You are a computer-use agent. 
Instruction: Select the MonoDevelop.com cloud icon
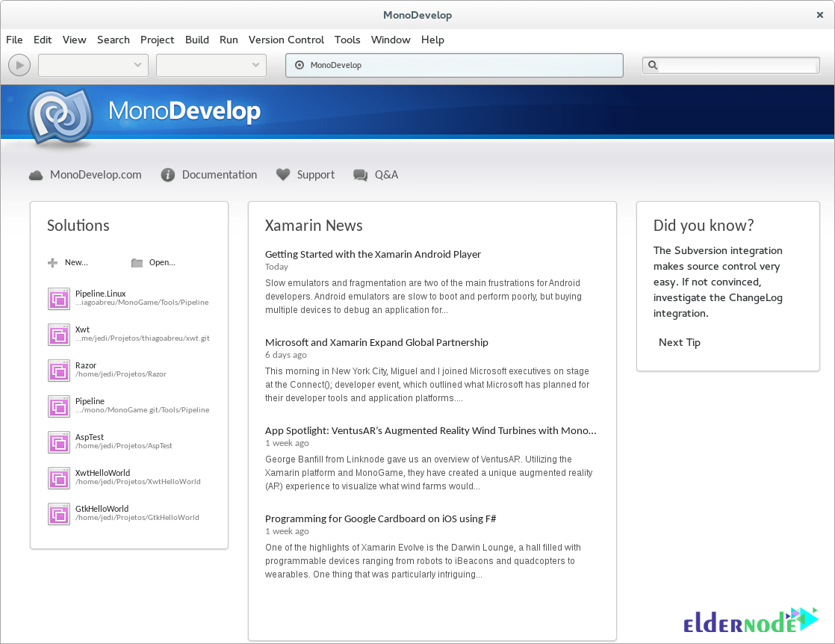click(35, 174)
